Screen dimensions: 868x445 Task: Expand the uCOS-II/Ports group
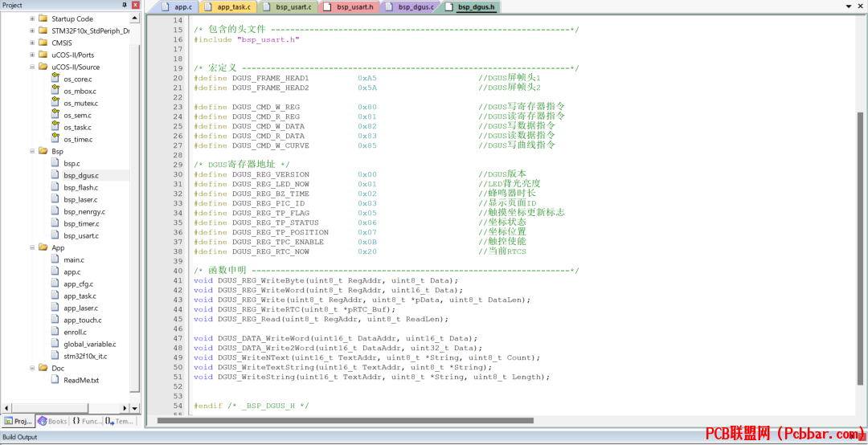click(x=32, y=55)
